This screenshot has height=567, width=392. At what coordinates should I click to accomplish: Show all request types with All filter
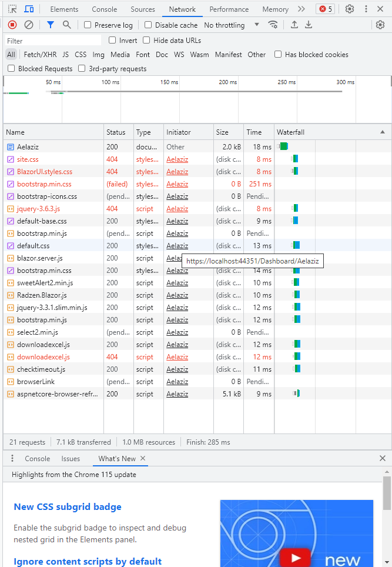(x=11, y=55)
